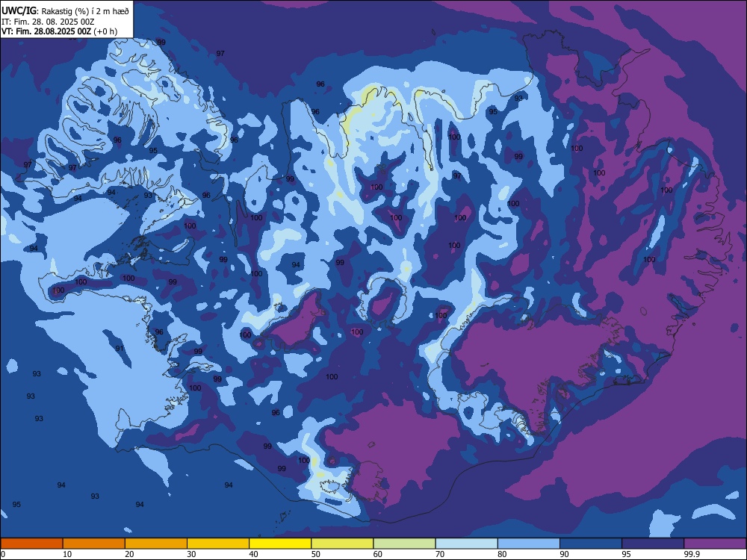Click the legend tick label '30'
Screen dimensions: 747x560
(191, 554)
